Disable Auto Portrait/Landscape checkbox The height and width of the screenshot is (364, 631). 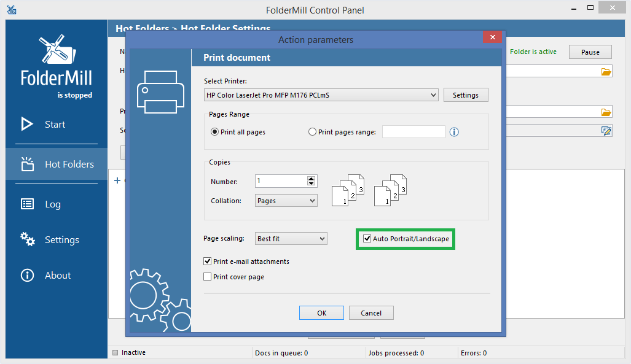[x=367, y=239]
